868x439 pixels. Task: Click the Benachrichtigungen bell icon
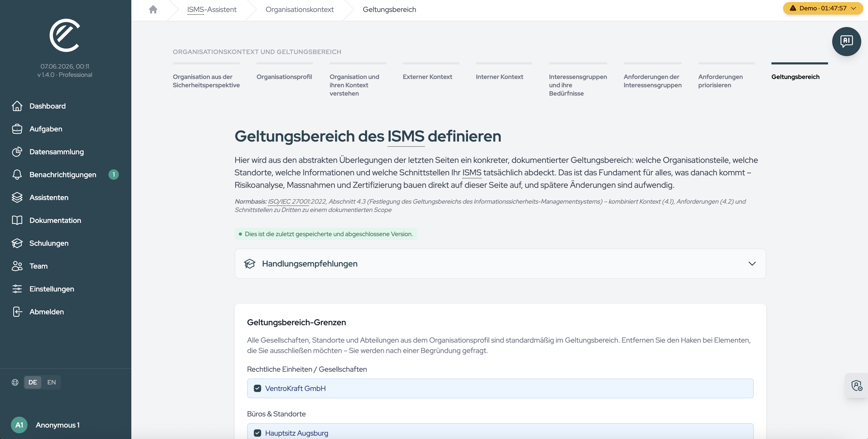point(17,175)
